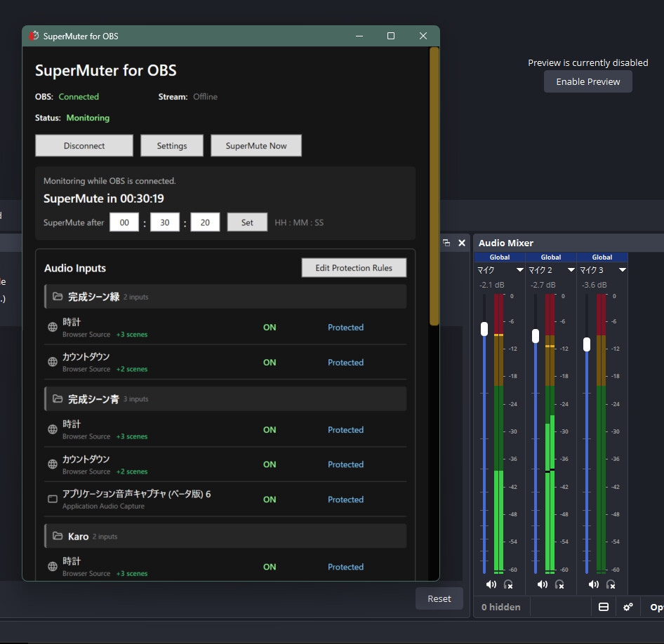Click the Disconnect button
The height and width of the screenshot is (644, 664).
click(84, 145)
